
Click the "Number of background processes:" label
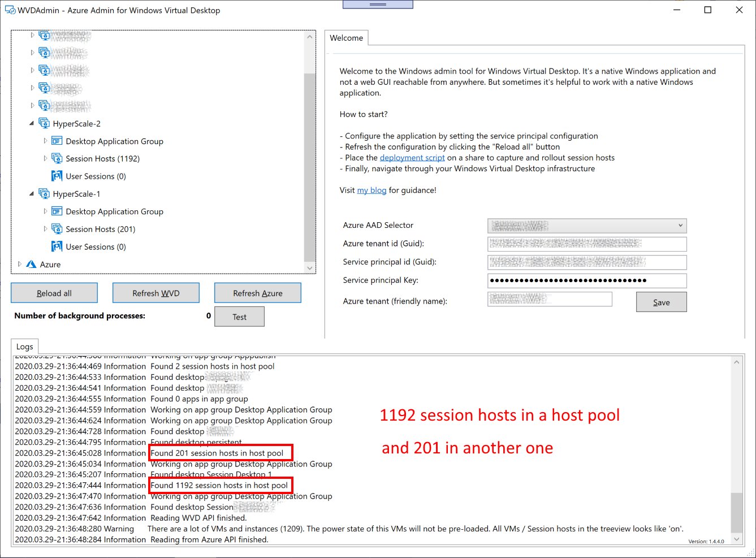click(80, 315)
